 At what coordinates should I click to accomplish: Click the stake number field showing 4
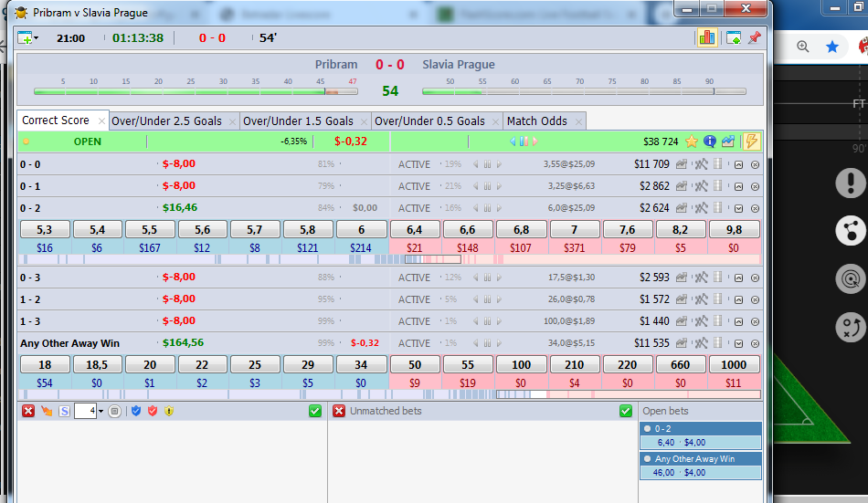[x=85, y=411]
